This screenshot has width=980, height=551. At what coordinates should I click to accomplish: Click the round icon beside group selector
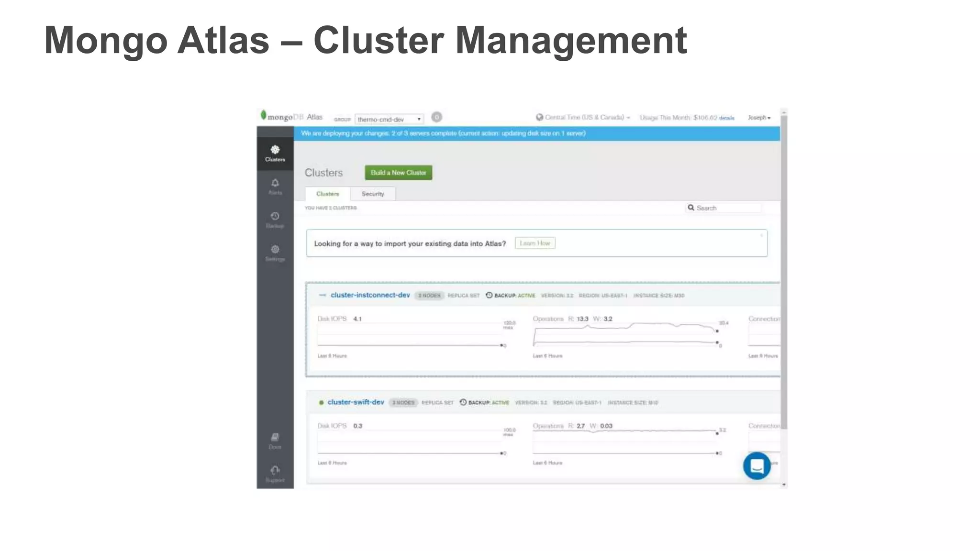[x=436, y=117]
